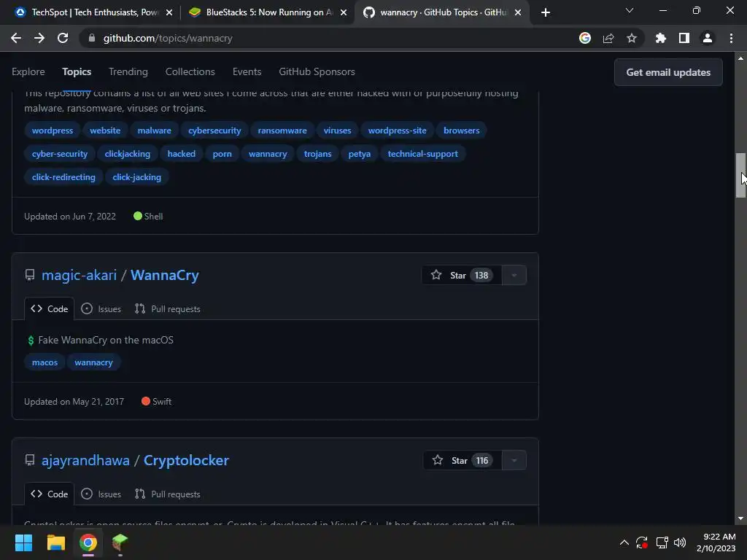This screenshot has width=747, height=560.
Task: Open a new browser tab
Action: point(546,12)
